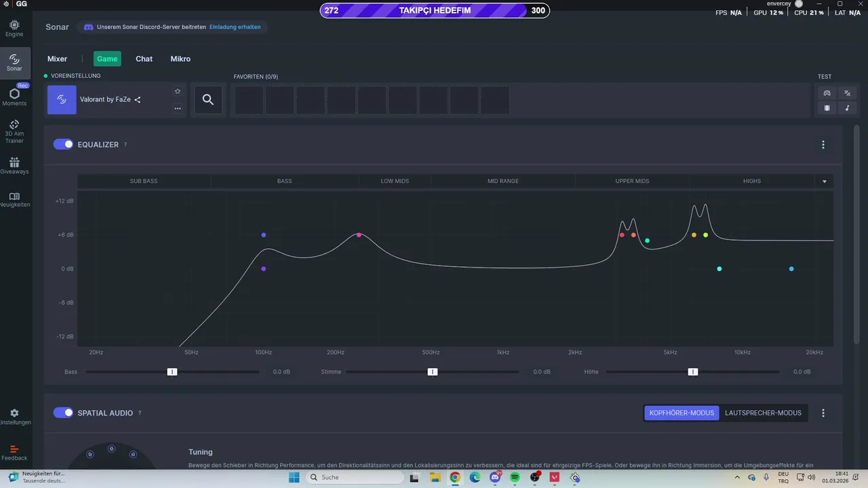Open the Spatial Audio three-dot options menu
The image size is (868, 488).
pos(823,413)
